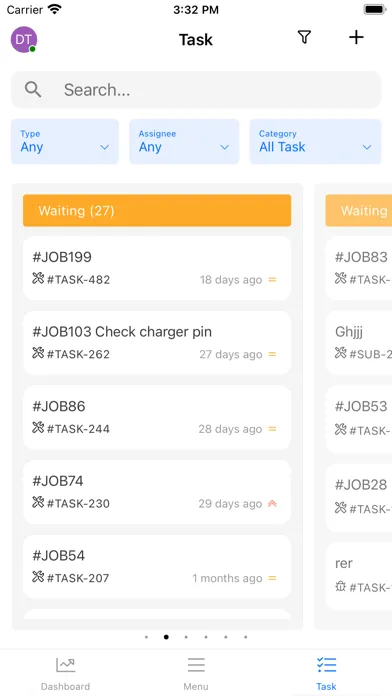The width and height of the screenshot is (392, 696).
Task: Expand the Type dropdown
Action: pos(65,142)
